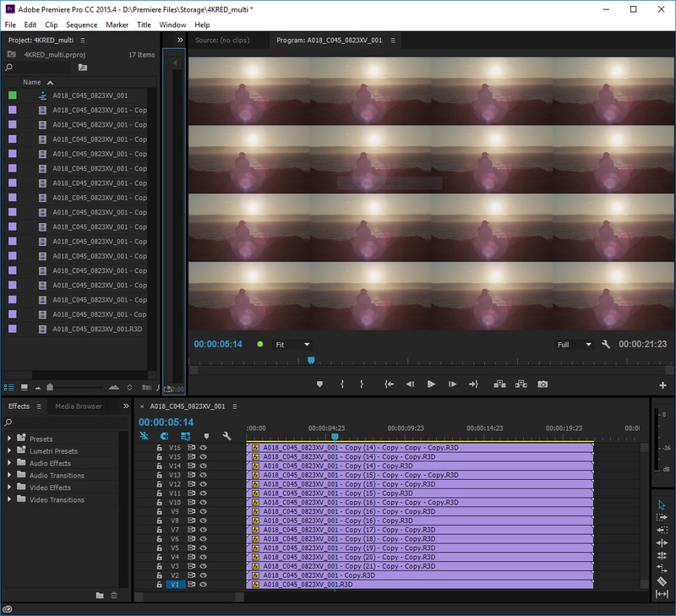Screen dimensions: 676x616
Task: Toggle lock on track V10
Action: (x=159, y=503)
